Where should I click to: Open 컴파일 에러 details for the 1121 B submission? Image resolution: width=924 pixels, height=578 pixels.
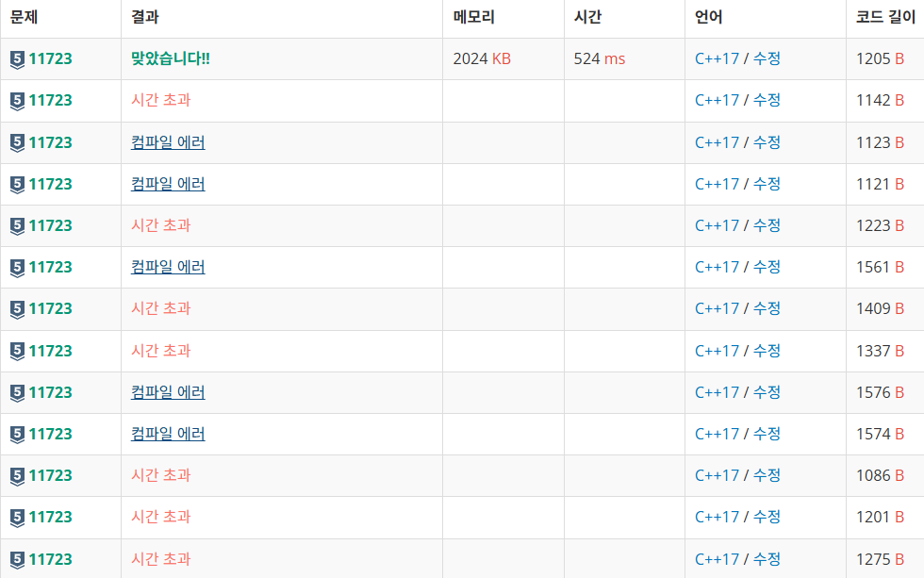pyautogui.click(x=168, y=184)
